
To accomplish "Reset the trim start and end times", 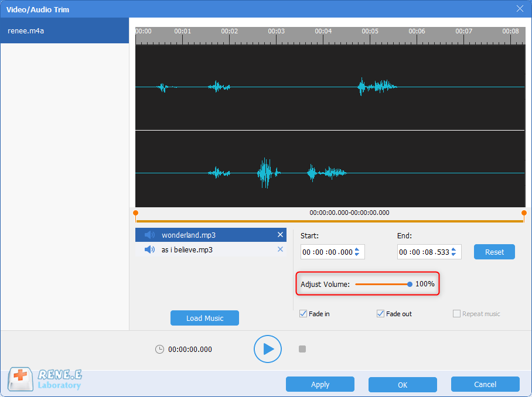I will pyautogui.click(x=494, y=251).
